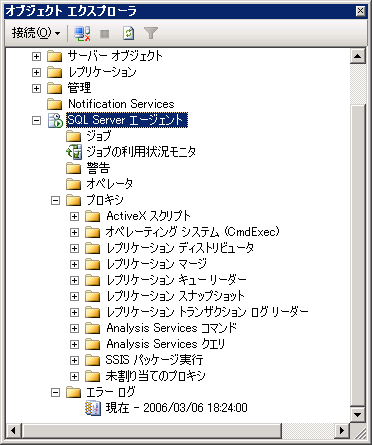The height and width of the screenshot is (445, 372).
Task: Click Analysis Services クエリ folder icon
Action: [92, 344]
